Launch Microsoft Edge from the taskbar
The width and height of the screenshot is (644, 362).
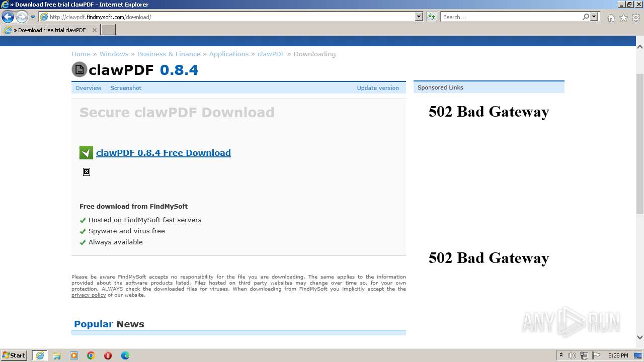[125, 355]
